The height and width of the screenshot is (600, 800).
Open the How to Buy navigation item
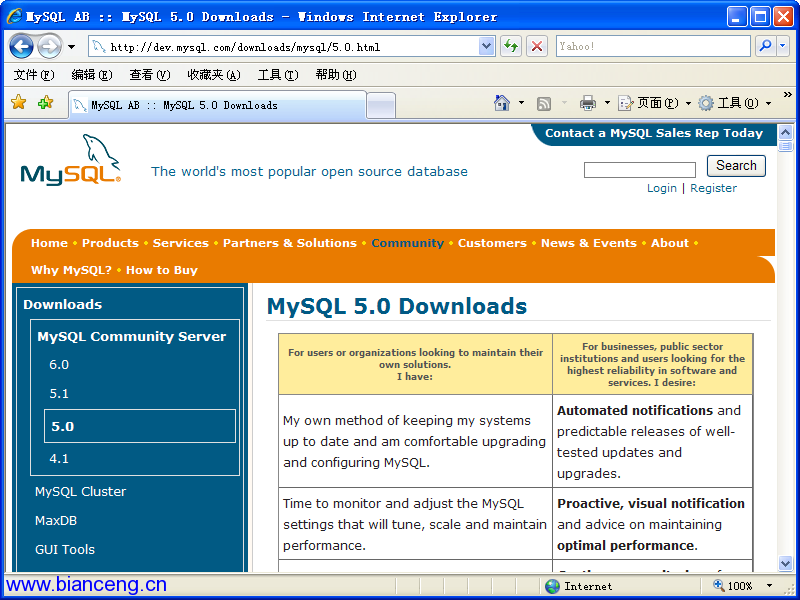pyautogui.click(x=162, y=270)
